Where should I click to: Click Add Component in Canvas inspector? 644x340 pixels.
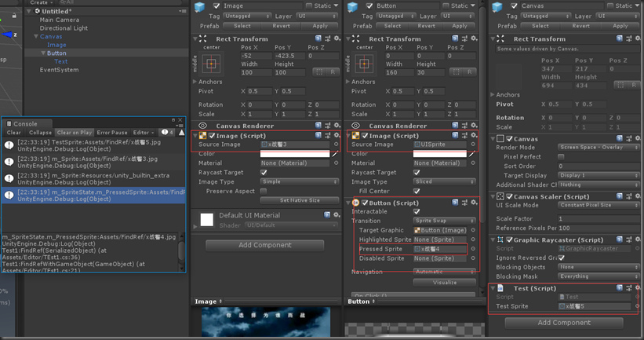(564, 323)
